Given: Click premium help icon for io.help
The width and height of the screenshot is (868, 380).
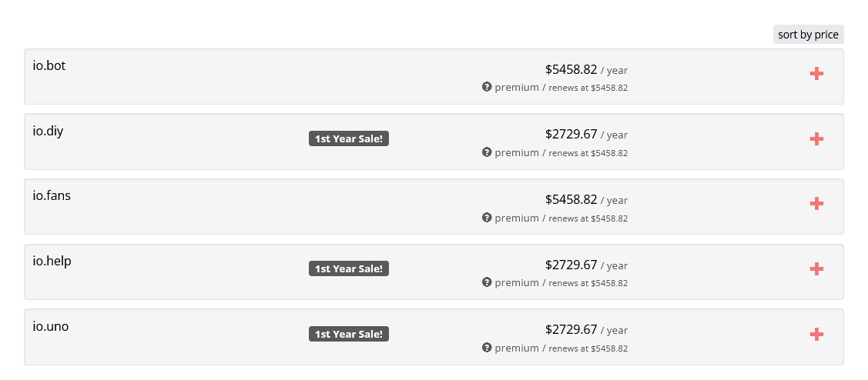Looking at the screenshot, I should click(x=487, y=282).
